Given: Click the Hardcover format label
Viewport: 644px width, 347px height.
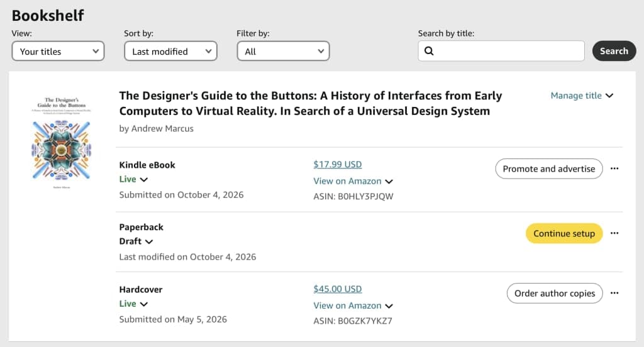Looking at the screenshot, I should click(141, 290).
